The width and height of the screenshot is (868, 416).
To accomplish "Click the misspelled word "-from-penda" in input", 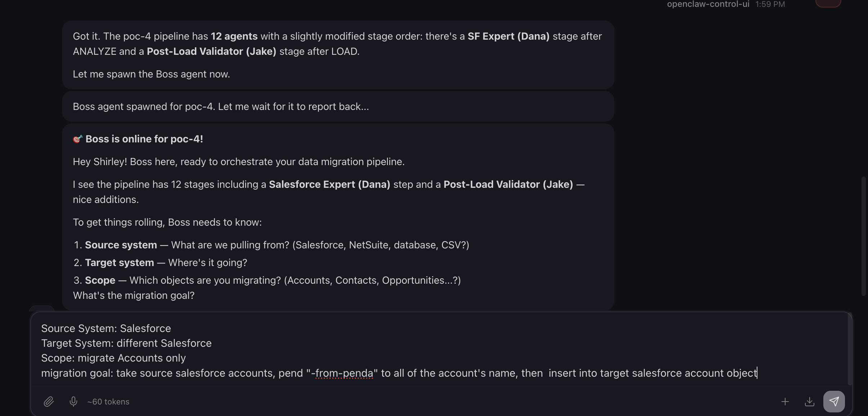I will pos(342,373).
